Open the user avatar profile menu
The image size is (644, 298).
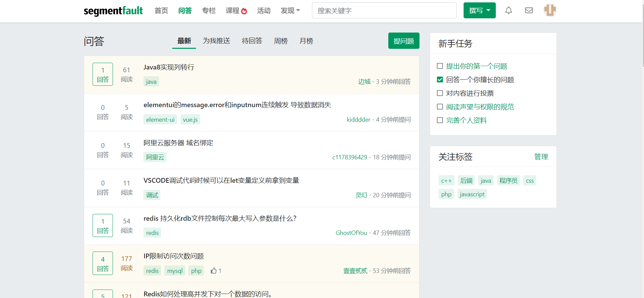click(550, 10)
